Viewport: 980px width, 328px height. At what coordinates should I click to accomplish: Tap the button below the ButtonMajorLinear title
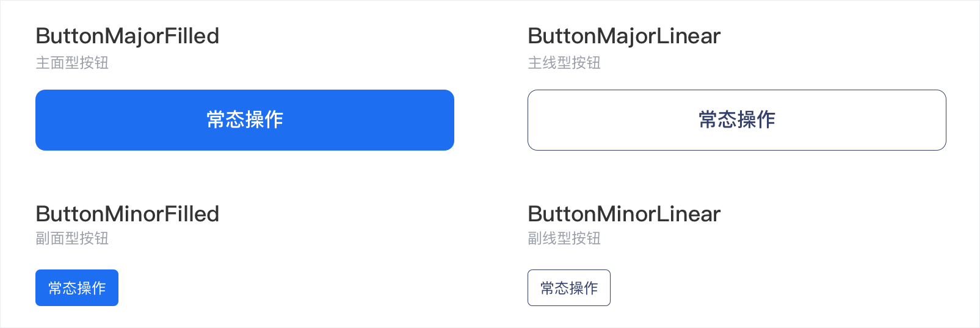(x=736, y=120)
